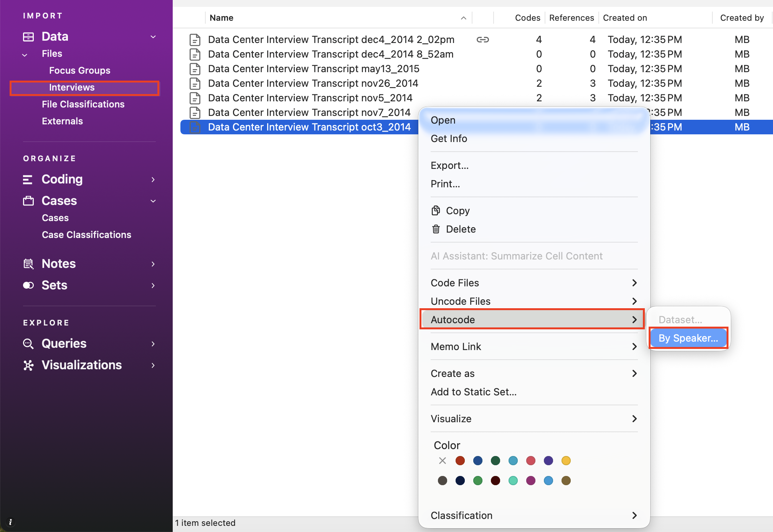
Task: Choose Get Info from the context menu
Action: [x=534, y=139]
